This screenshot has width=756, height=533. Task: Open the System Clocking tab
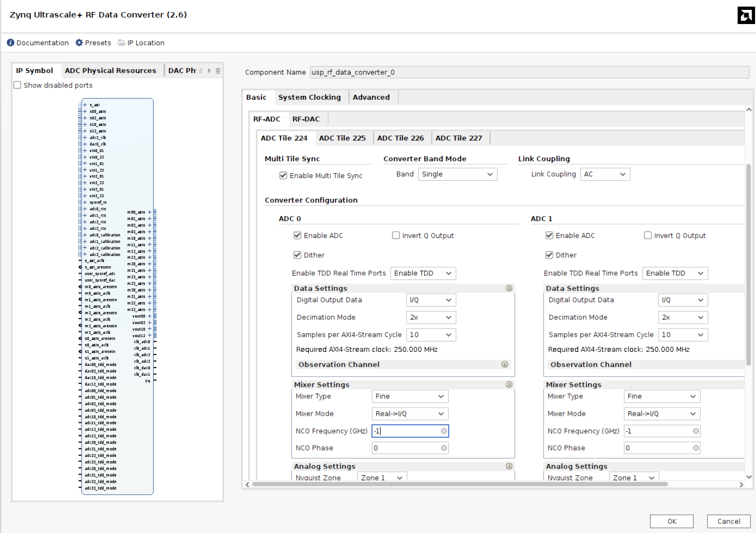pyautogui.click(x=310, y=97)
